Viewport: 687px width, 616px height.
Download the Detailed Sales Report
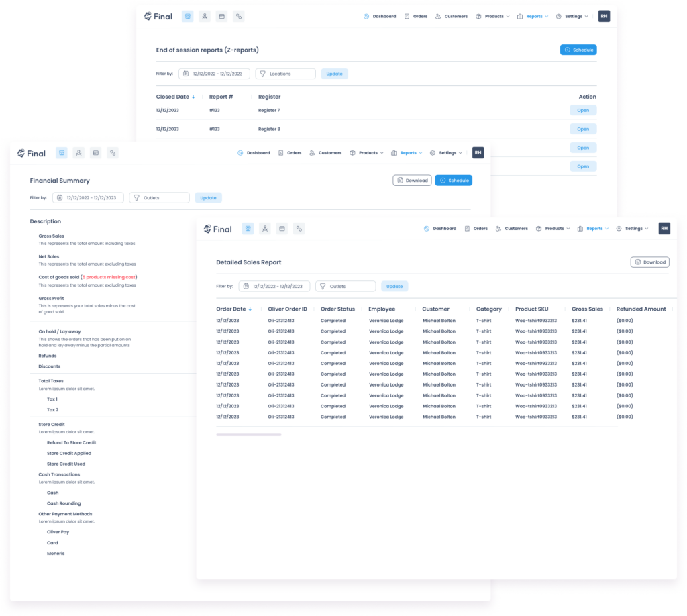coord(649,262)
